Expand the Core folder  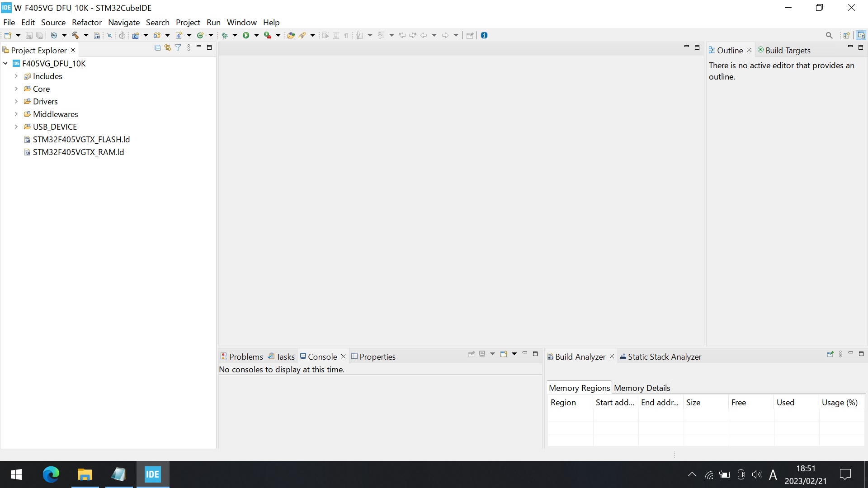tap(16, 89)
